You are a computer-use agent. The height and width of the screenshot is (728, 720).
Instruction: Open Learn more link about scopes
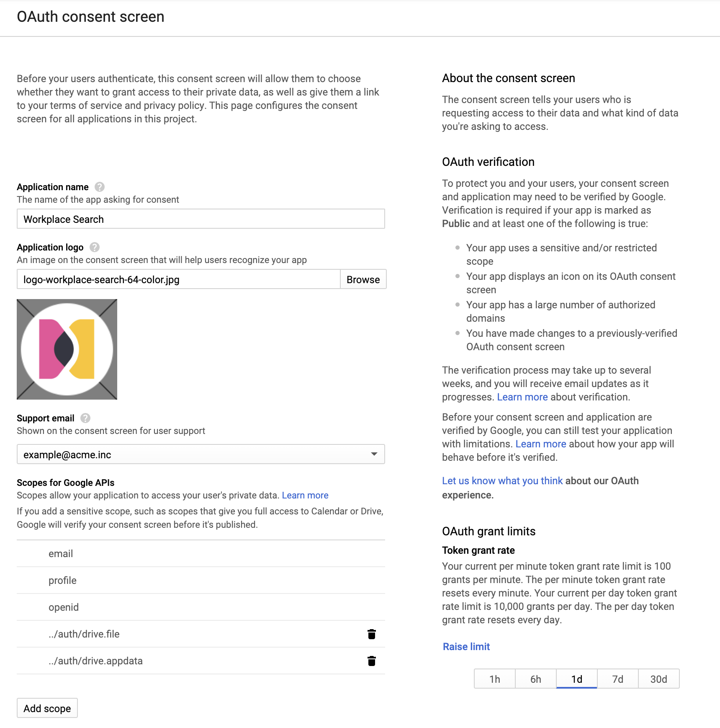(305, 496)
